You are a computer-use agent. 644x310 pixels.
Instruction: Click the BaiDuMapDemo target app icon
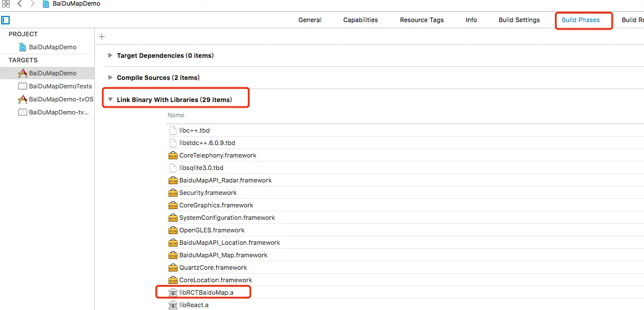click(23, 73)
